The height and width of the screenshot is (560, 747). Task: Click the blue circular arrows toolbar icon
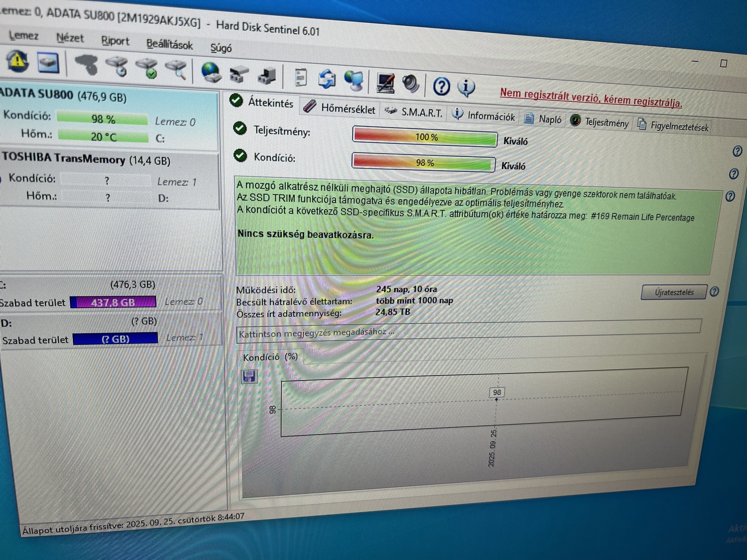point(327,79)
